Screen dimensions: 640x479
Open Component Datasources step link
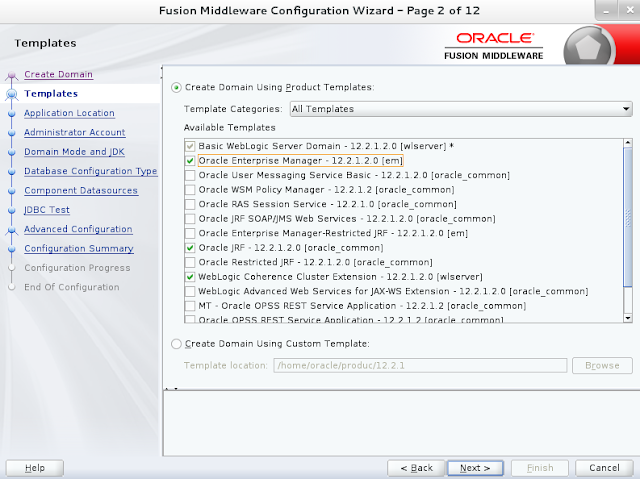(81, 191)
